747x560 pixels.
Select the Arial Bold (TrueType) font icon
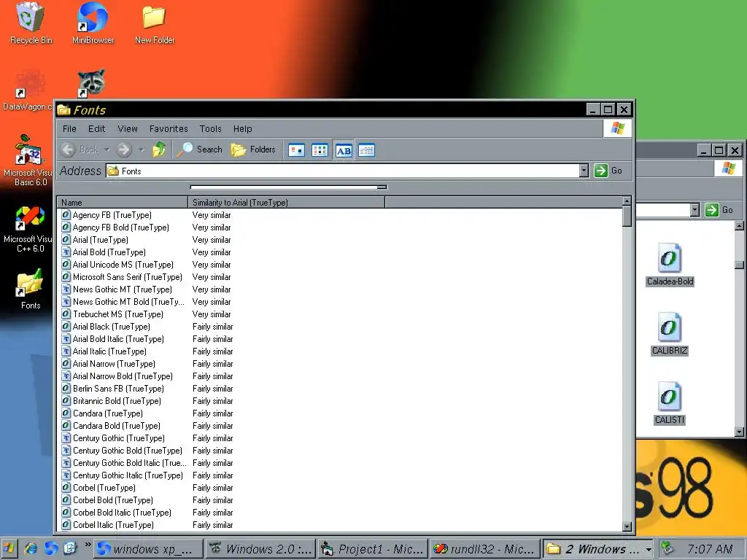[66, 252]
